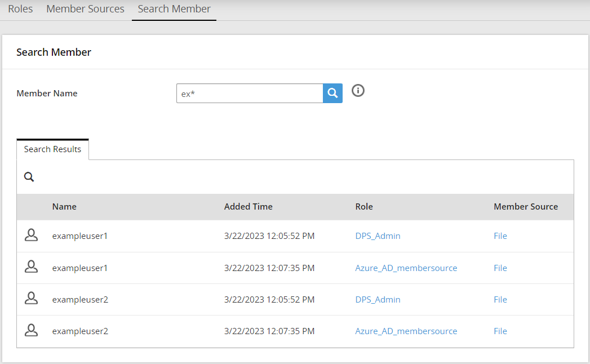Click File member source in first row
This screenshot has width=590, height=364.
click(500, 236)
